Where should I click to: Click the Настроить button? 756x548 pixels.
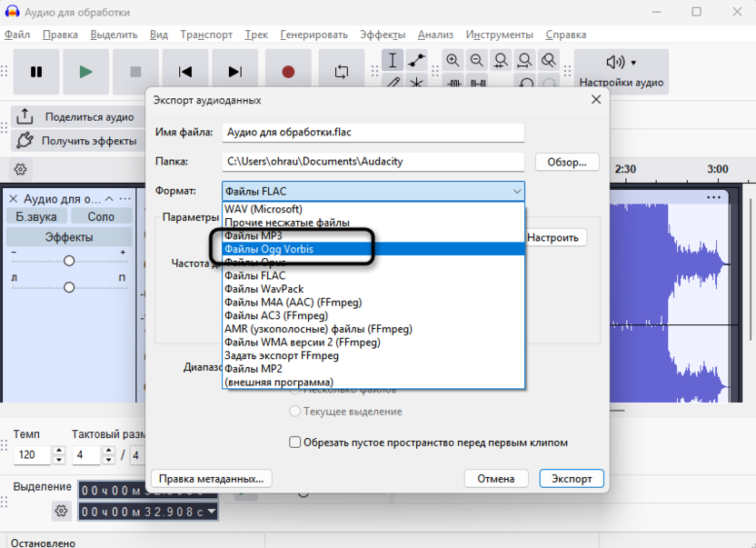click(555, 237)
